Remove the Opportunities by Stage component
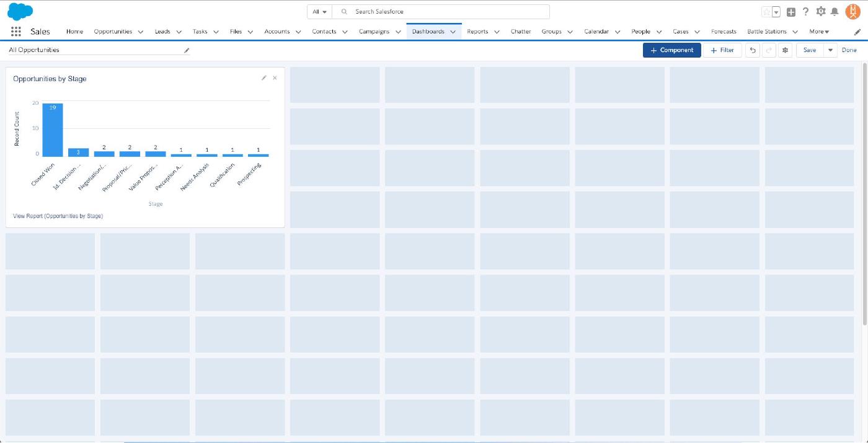 point(275,78)
